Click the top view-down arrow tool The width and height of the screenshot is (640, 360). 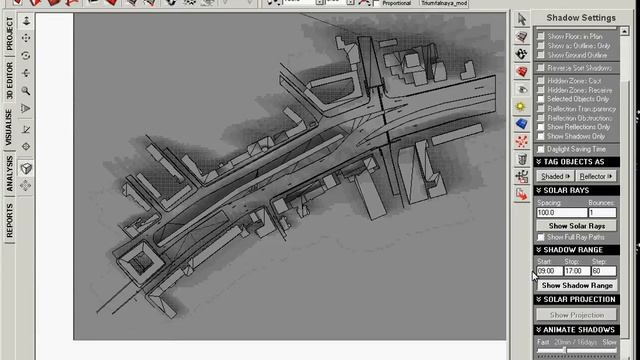tap(26, 21)
